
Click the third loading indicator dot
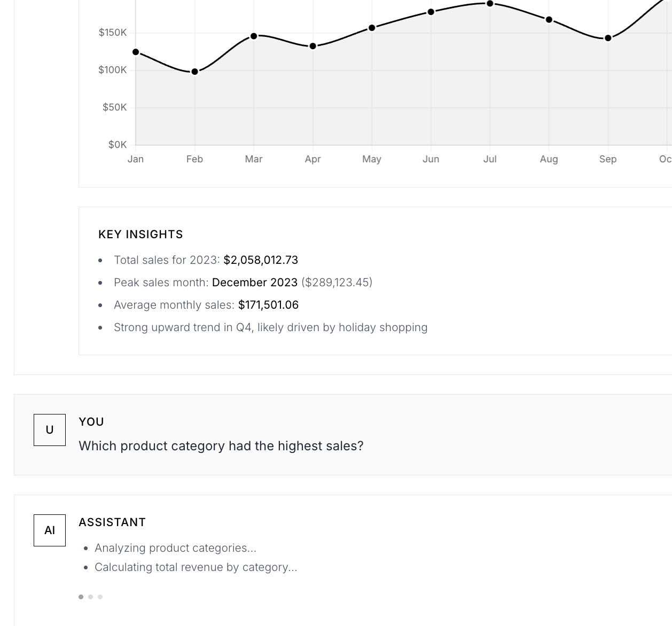tap(100, 597)
